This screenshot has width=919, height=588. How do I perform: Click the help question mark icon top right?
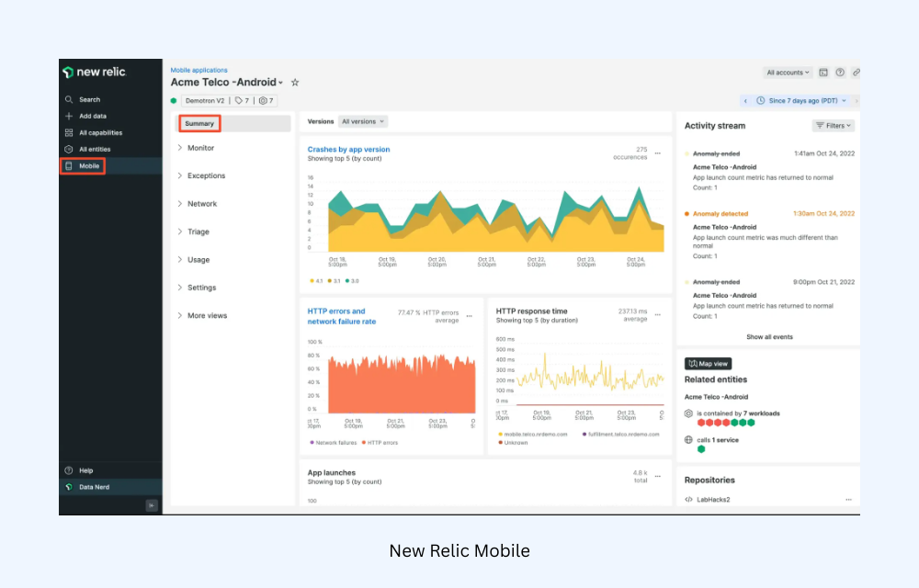[x=840, y=73]
